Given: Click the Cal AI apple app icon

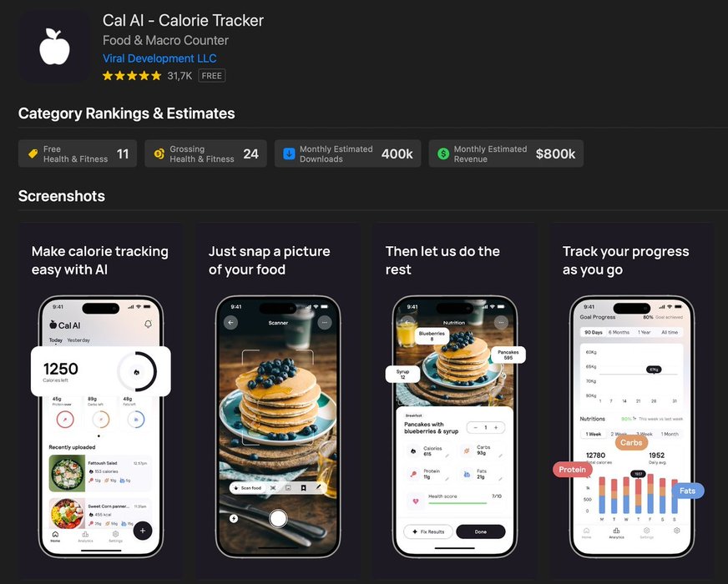Looking at the screenshot, I should [x=54, y=47].
